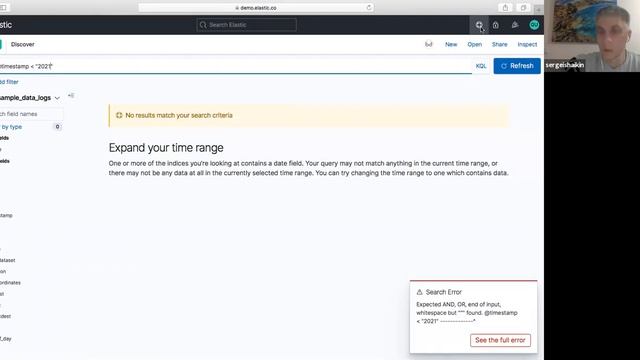This screenshot has height=360, width=640.
Task: Click the Share menu item
Action: 500,44
